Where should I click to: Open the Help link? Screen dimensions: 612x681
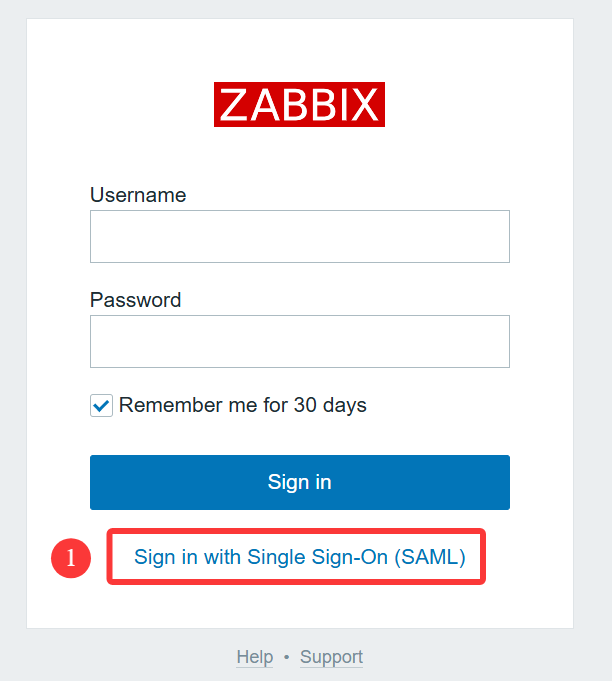254,657
